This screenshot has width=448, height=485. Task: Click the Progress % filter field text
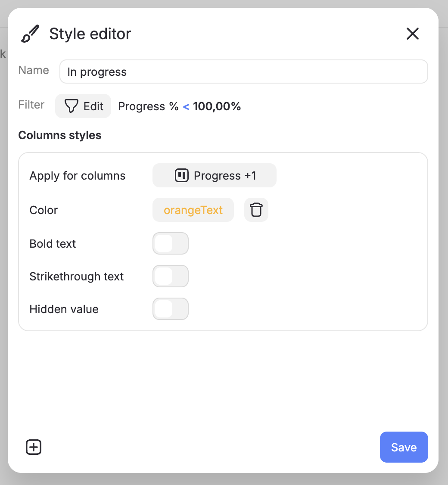tap(148, 106)
